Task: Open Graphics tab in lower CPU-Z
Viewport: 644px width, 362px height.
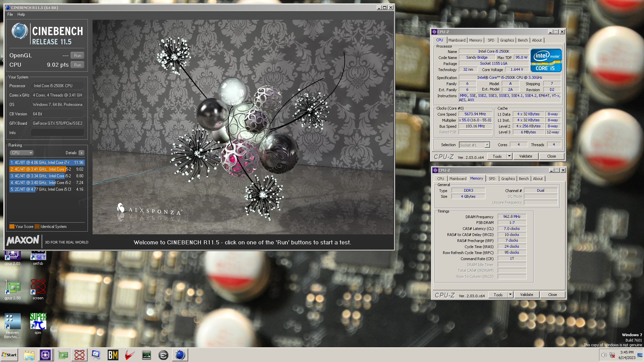Action: point(508,179)
